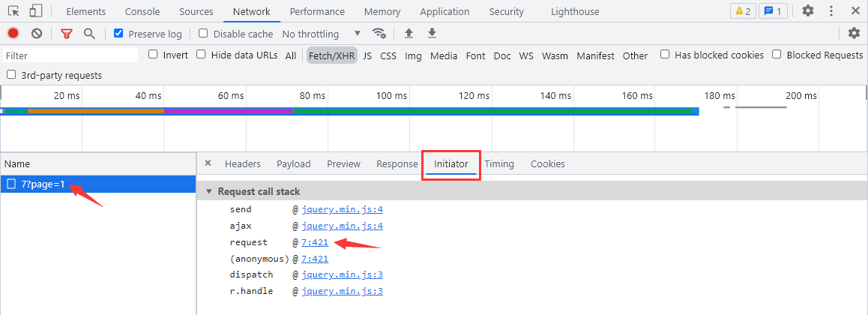Open the Timing tab
Viewport: 868px width, 315px height.
[x=499, y=163]
